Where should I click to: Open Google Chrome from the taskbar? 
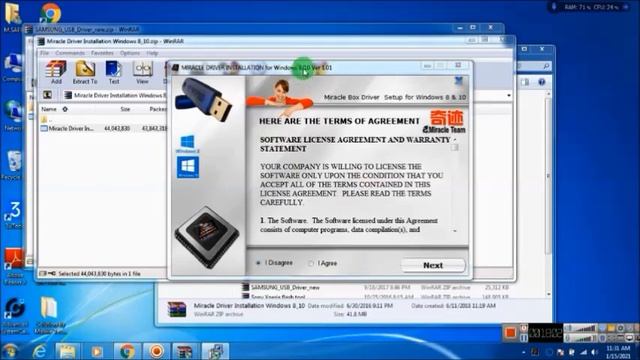pos(127,351)
